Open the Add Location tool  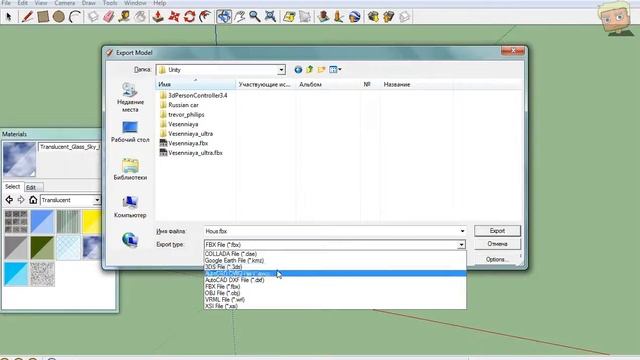coord(289,17)
